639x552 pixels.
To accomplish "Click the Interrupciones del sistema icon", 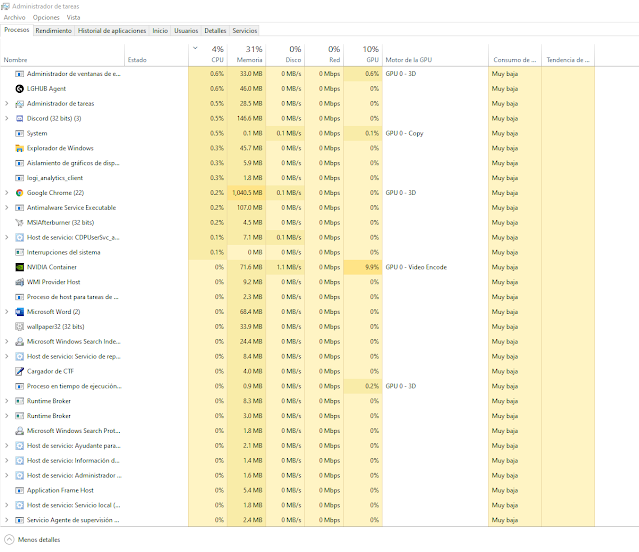I will click(19, 252).
